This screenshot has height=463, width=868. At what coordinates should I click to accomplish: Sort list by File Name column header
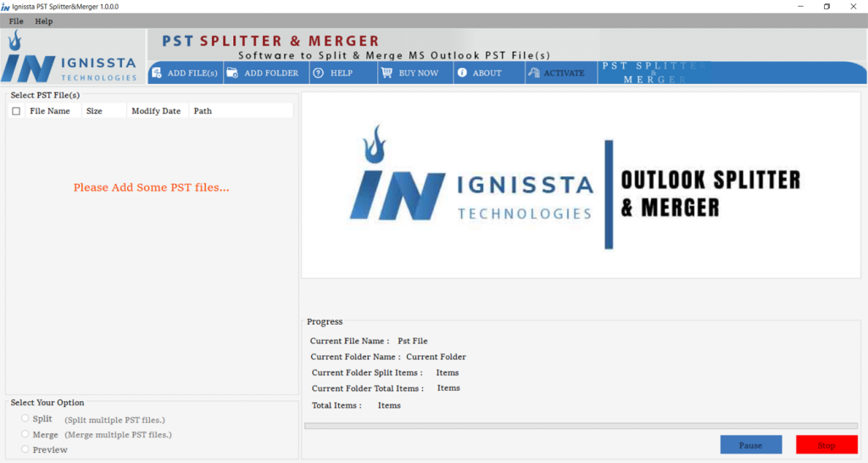(50, 111)
